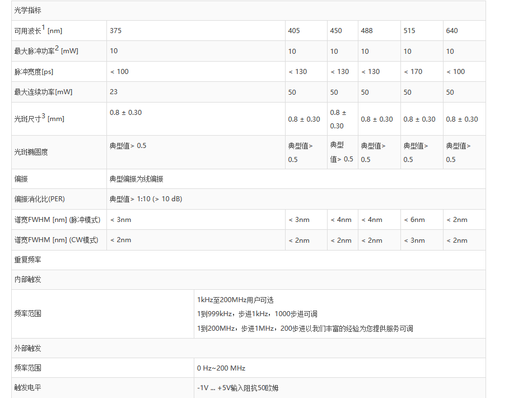Click the 375 wavelength cell
This screenshot has width=532, height=398.
tap(115, 31)
